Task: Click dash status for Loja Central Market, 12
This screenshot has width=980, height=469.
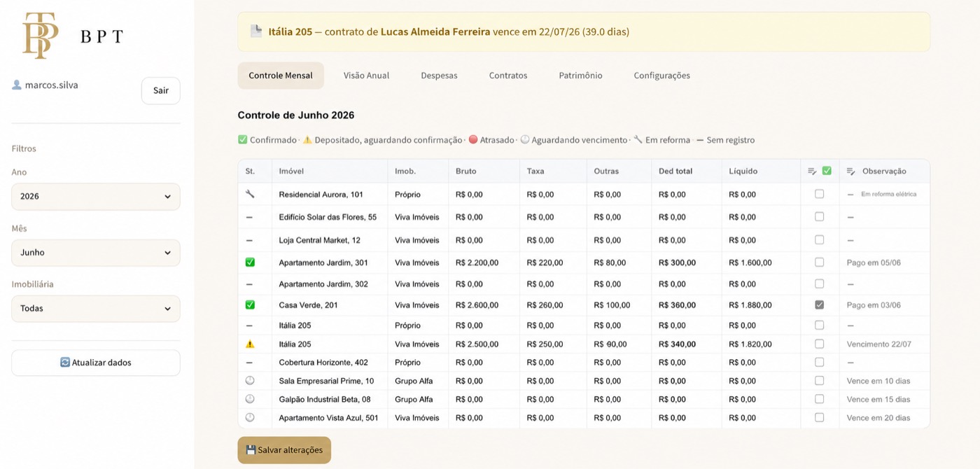Action: [x=249, y=240]
